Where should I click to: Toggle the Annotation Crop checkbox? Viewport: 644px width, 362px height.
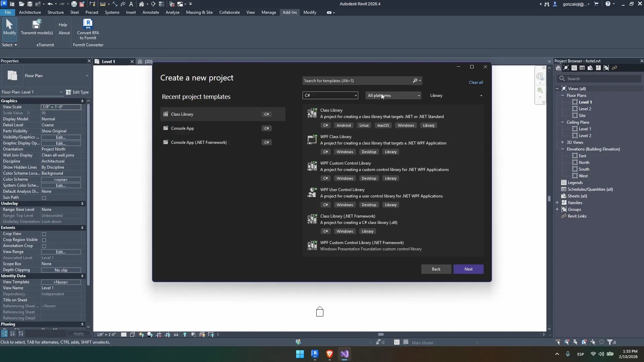[44, 246]
